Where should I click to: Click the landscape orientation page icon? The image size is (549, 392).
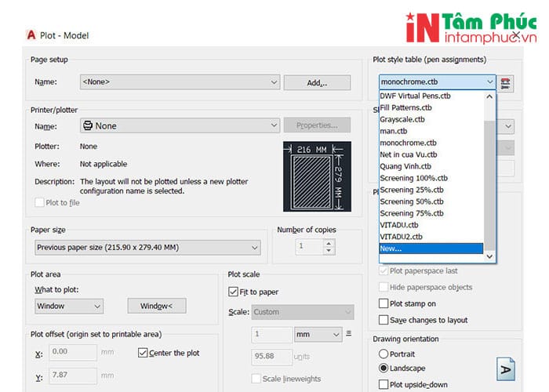pyautogui.click(x=506, y=367)
